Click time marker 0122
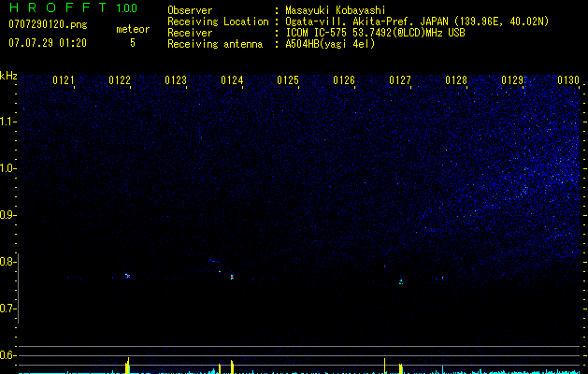 [120, 80]
